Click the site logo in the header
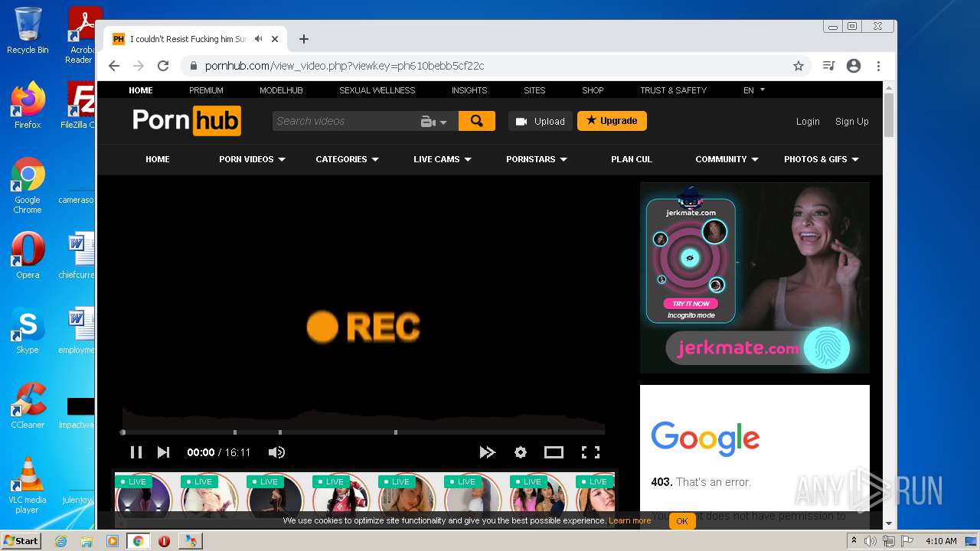The width and height of the screenshot is (980, 551). pyautogui.click(x=186, y=121)
